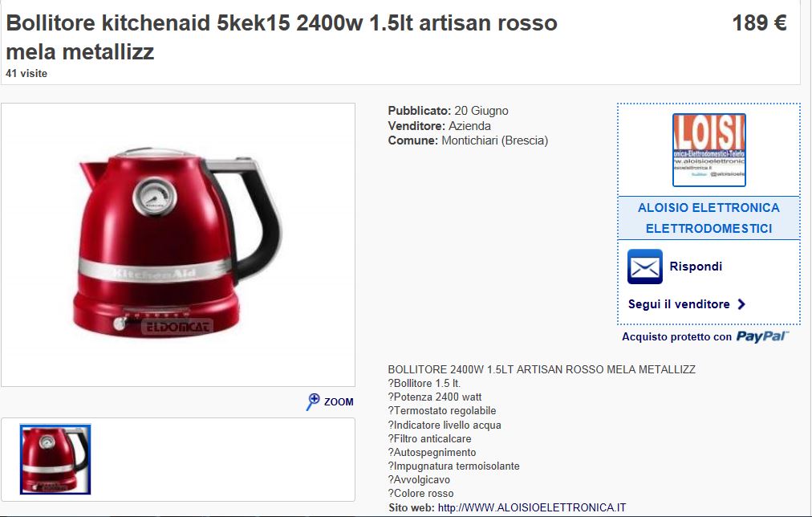Click the Montichiari (Brescia) location text
The image size is (812, 517).
pos(494,140)
